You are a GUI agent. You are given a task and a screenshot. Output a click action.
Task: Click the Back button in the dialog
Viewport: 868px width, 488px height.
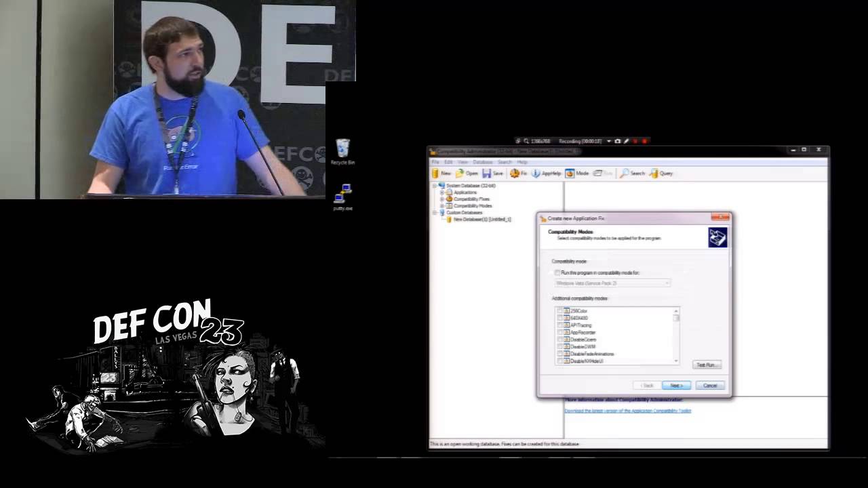(x=648, y=386)
